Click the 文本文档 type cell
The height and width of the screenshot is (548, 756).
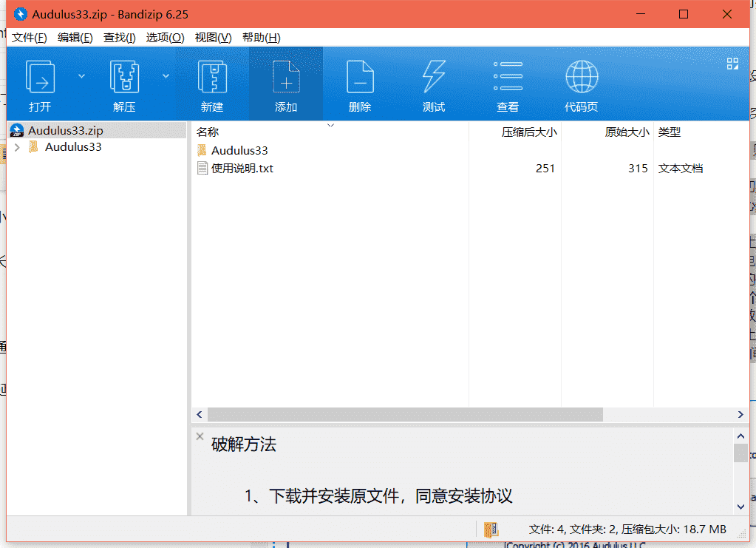[681, 169]
